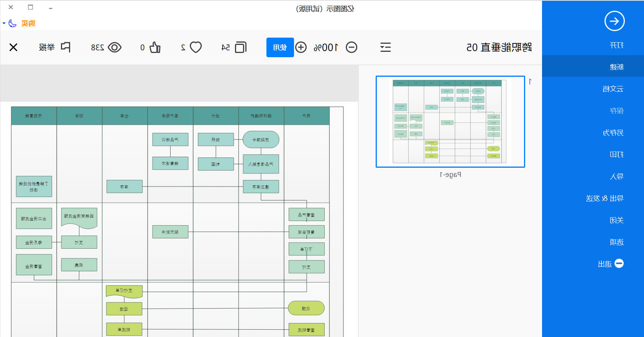Select the 产品培训 process box

click(x=170, y=139)
